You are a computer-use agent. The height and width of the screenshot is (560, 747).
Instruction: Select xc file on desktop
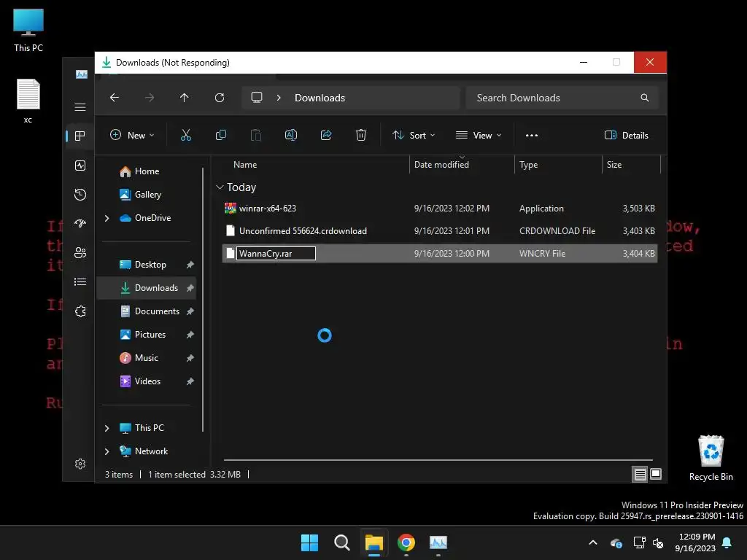(28, 101)
